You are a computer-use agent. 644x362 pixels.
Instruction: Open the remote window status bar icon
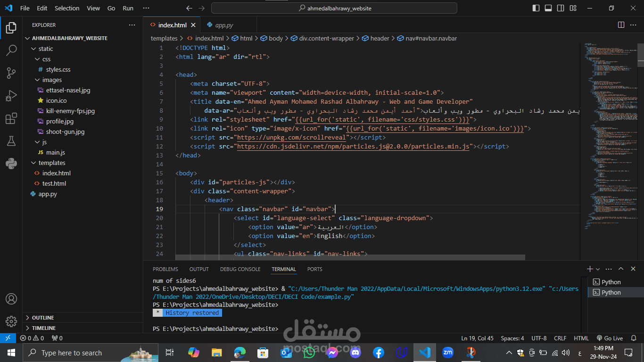pyautogui.click(x=8, y=338)
